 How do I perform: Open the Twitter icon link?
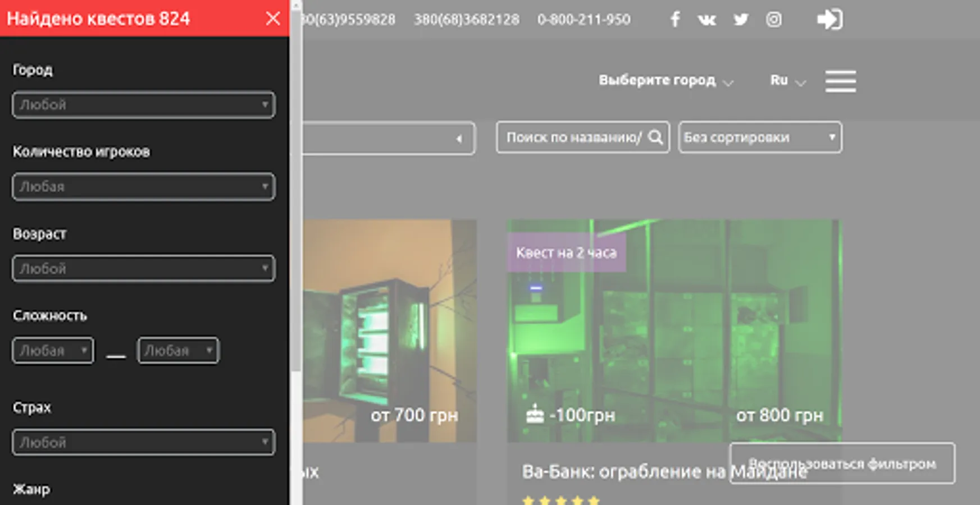tap(741, 20)
